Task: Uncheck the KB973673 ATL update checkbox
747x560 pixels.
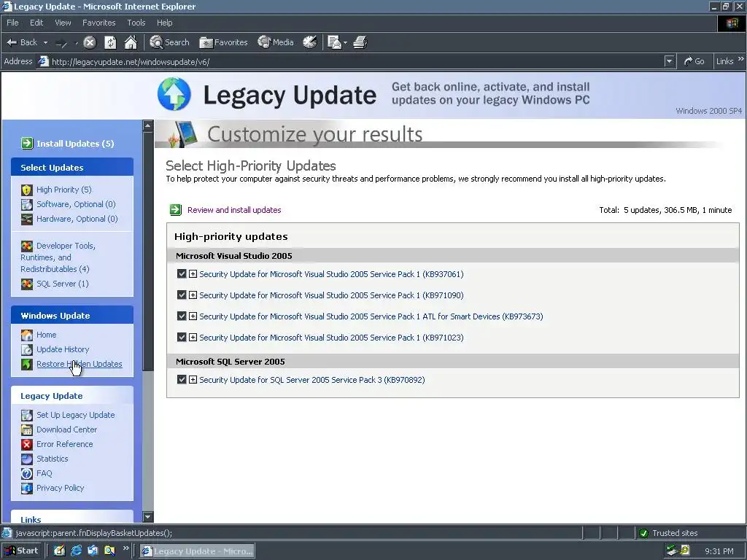Action: coord(182,316)
